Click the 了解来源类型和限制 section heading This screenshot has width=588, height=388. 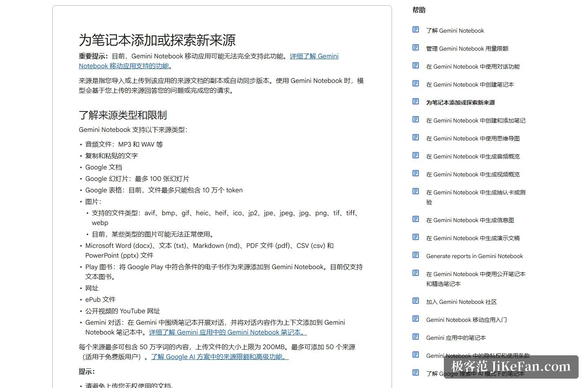coord(123,115)
